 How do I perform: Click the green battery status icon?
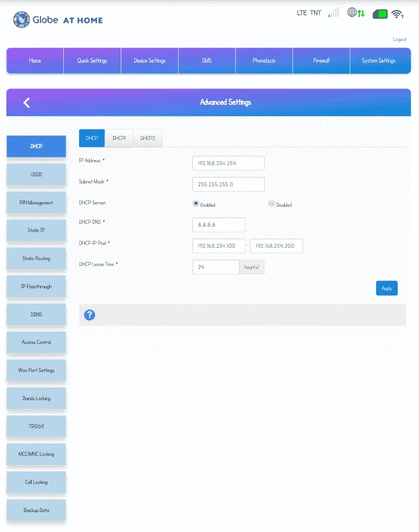(x=380, y=14)
